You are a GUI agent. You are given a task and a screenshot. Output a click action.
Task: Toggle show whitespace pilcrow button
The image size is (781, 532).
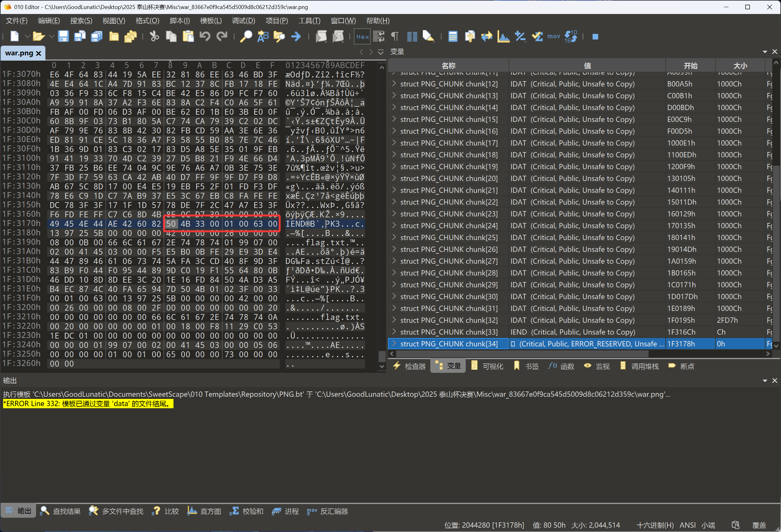[395, 36]
